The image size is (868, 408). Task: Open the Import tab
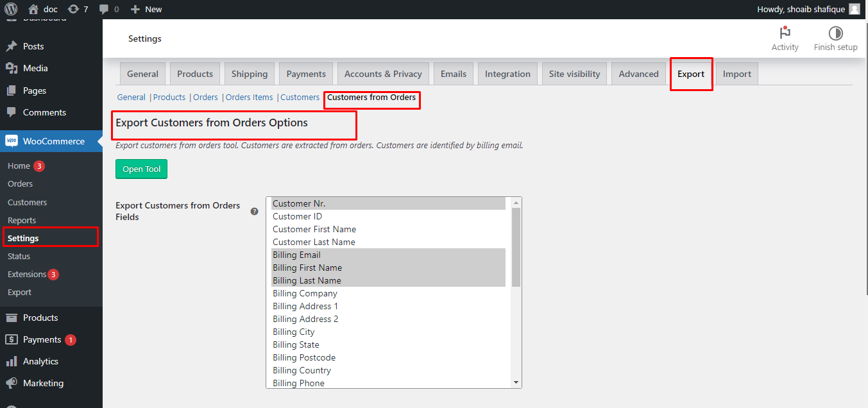pyautogui.click(x=736, y=74)
